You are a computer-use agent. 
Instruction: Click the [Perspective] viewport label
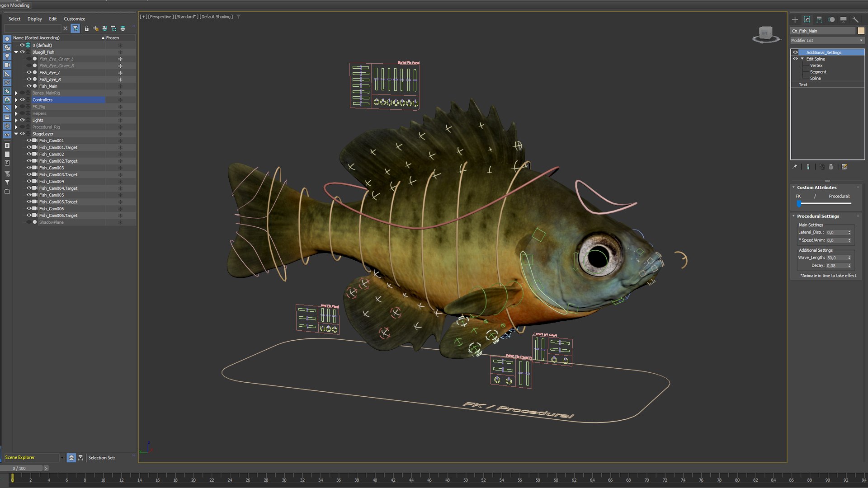pyautogui.click(x=160, y=17)
